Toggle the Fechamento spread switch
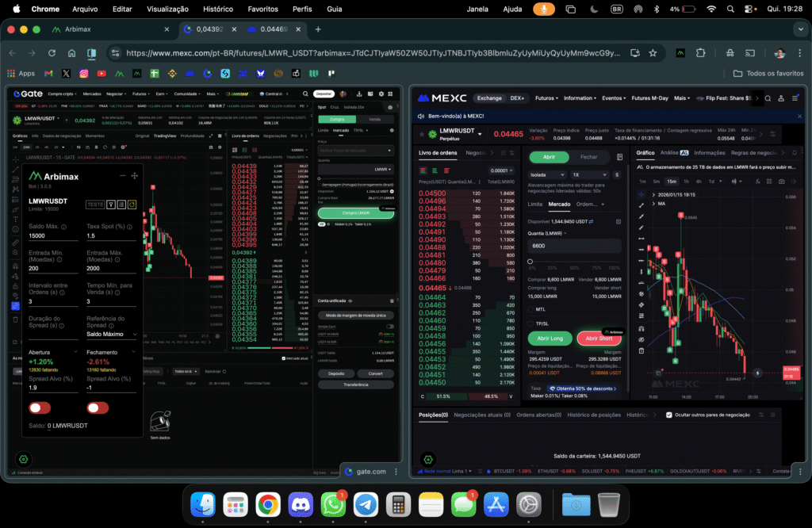 point(98,407)
